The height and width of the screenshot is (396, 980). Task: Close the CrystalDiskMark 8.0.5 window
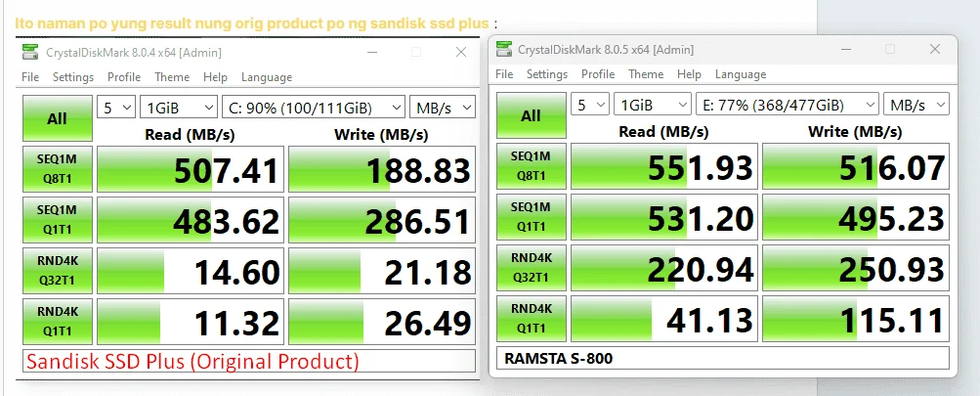coord(935,49)
